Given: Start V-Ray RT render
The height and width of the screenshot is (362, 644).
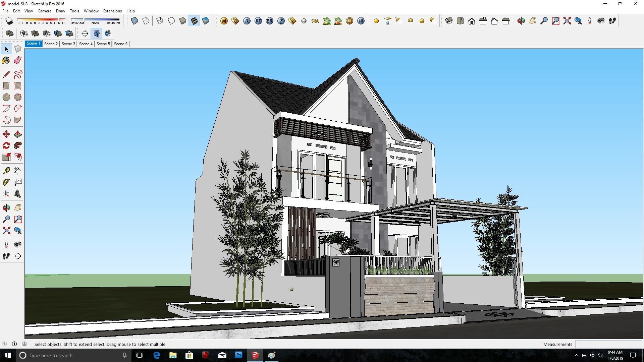Looking at the screenshot, I should click(258, 21).
